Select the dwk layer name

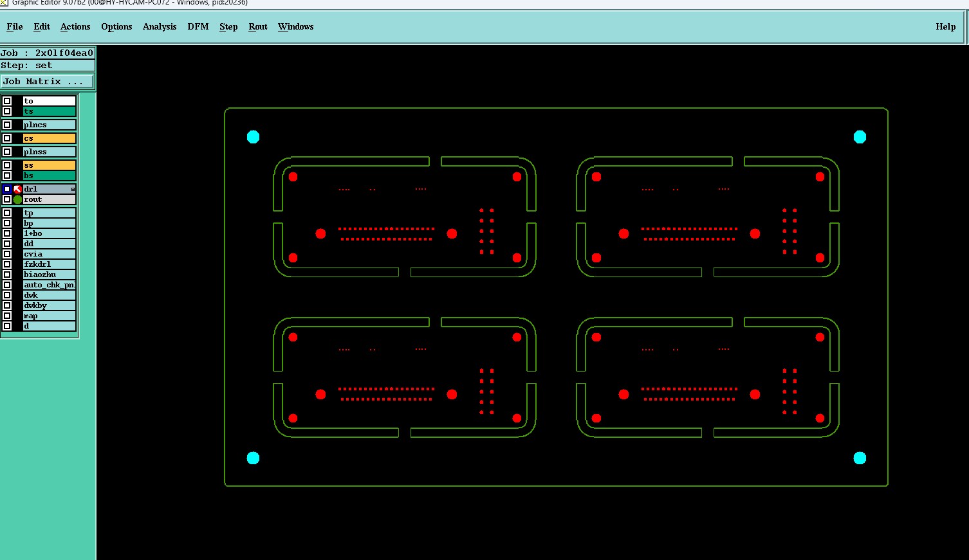pos(50,295)
